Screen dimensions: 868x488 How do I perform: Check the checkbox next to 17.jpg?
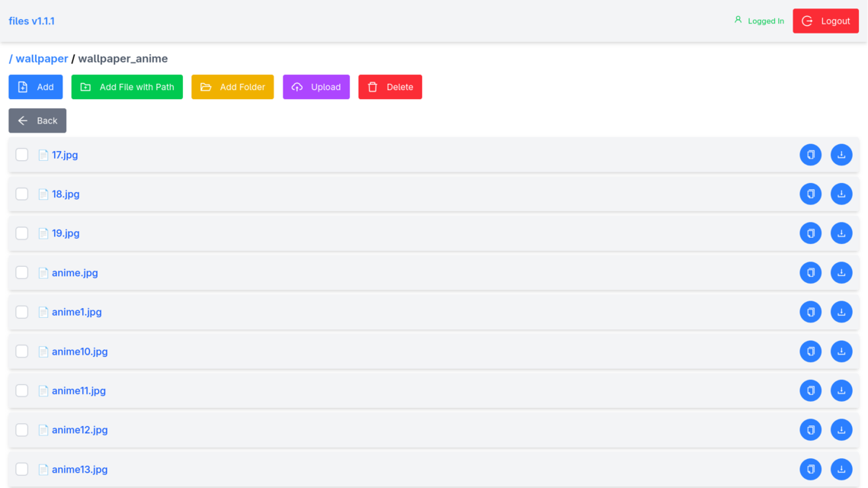pos(21,154)
